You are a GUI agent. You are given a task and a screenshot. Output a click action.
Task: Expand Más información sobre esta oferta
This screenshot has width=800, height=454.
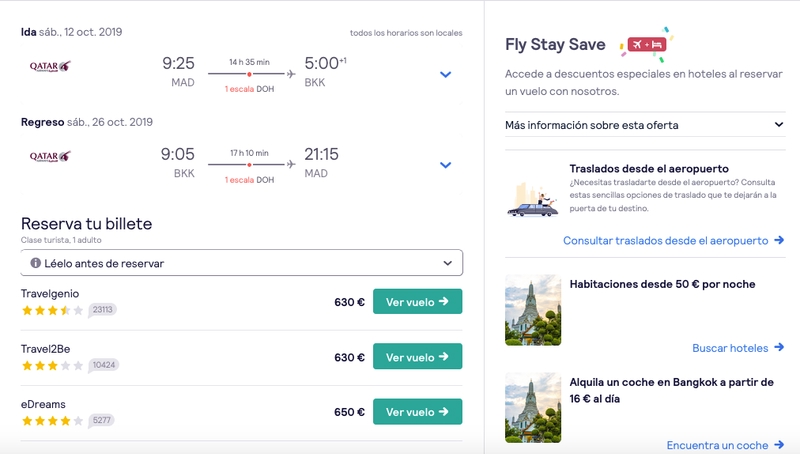pyautogui.click(x=645, y=125)
